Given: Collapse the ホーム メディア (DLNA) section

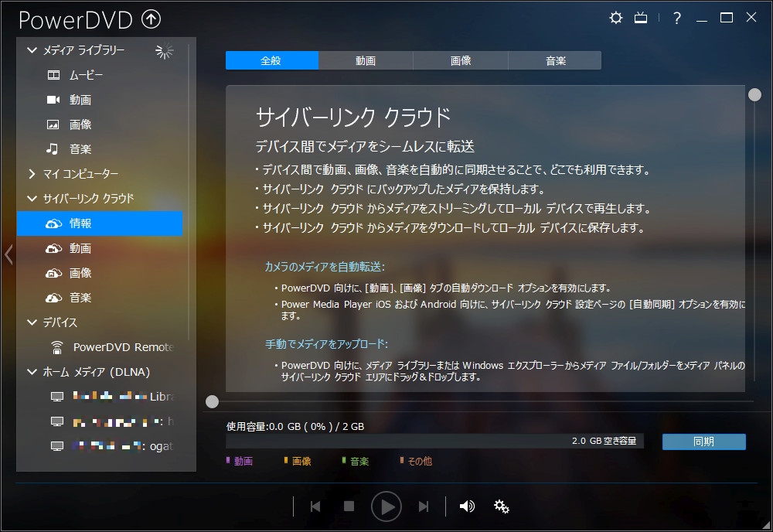Looking at the screenshot, I should coord(32,372).
